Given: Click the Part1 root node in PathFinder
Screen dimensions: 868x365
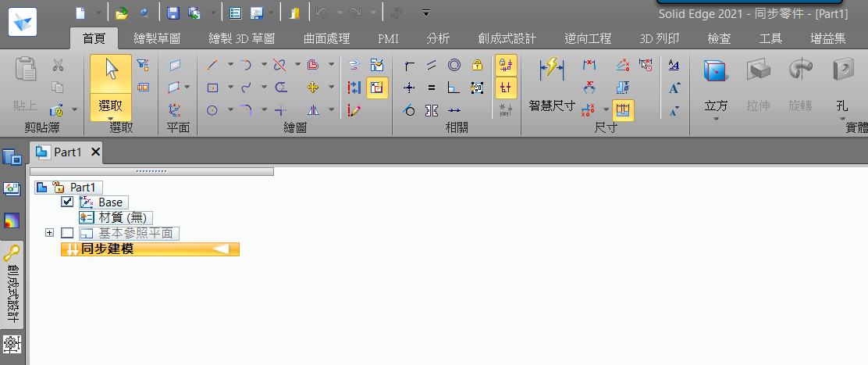Looking at the screenshot, I should click(x=69, y=188).
